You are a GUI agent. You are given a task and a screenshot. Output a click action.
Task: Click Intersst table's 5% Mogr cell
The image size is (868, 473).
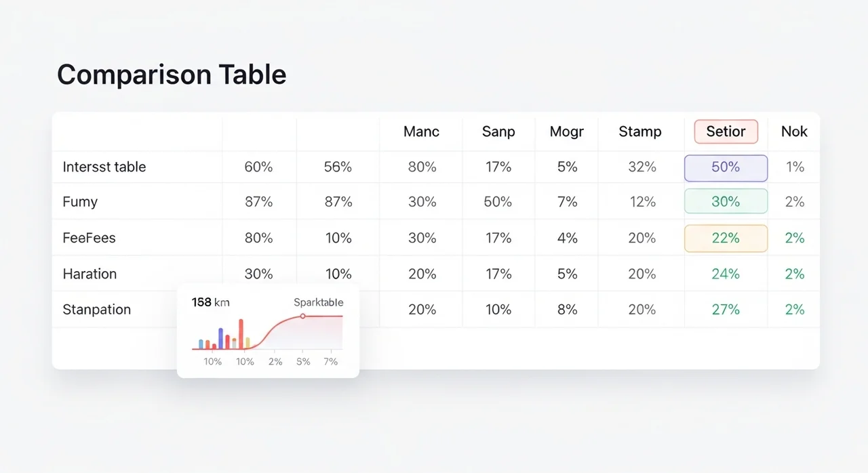567,167
